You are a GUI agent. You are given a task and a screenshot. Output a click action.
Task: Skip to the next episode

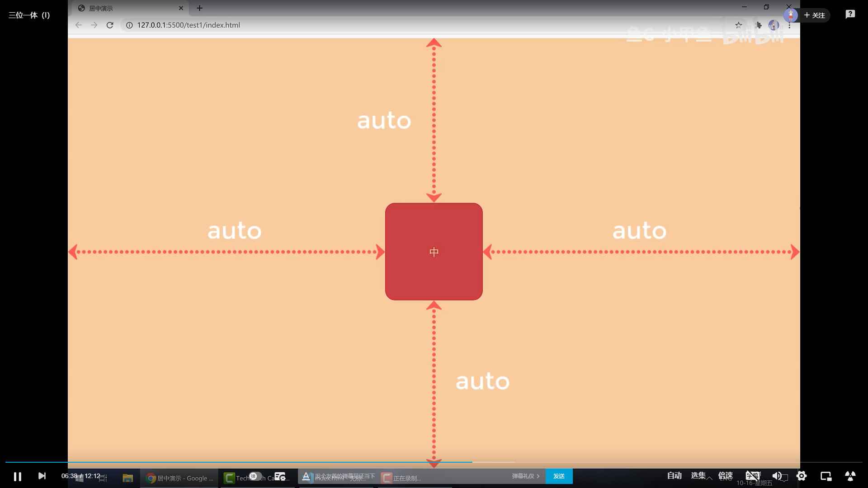(42, 476)
